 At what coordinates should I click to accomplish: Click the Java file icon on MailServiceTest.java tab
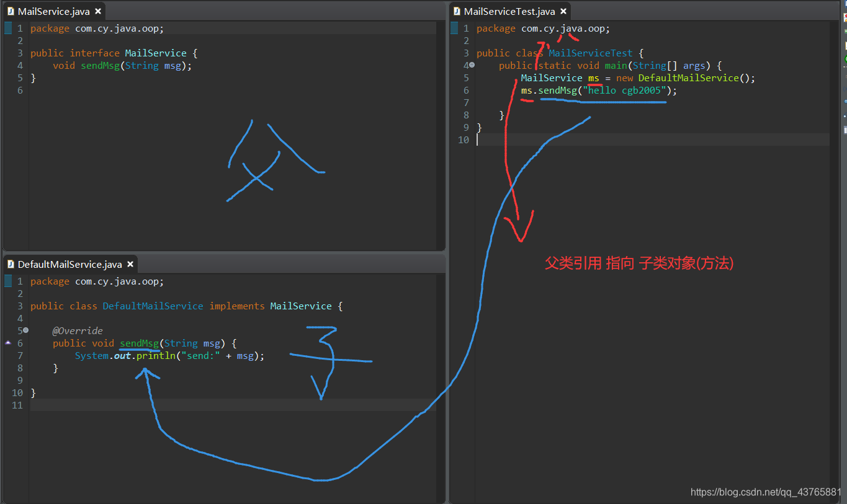[x=457, y=11]
